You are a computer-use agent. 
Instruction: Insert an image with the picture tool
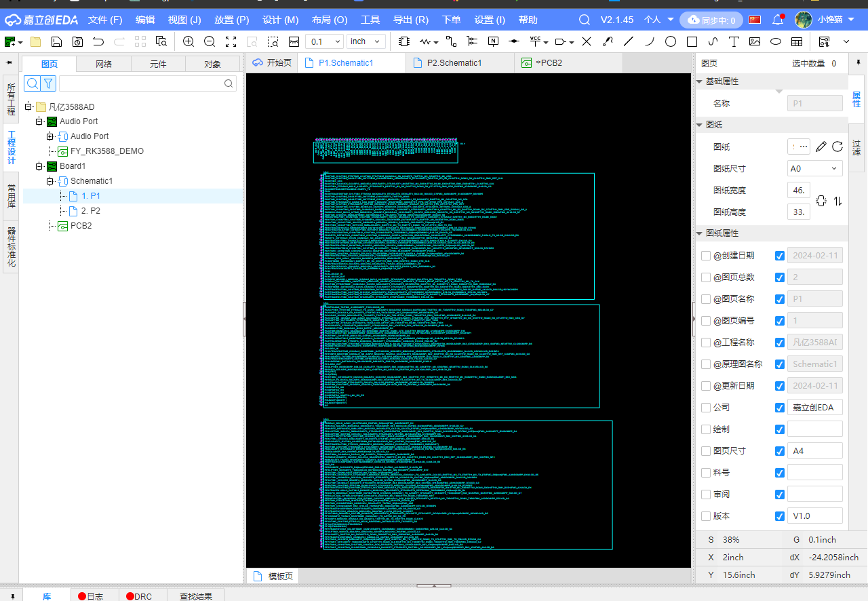click(x=755, y=41)
